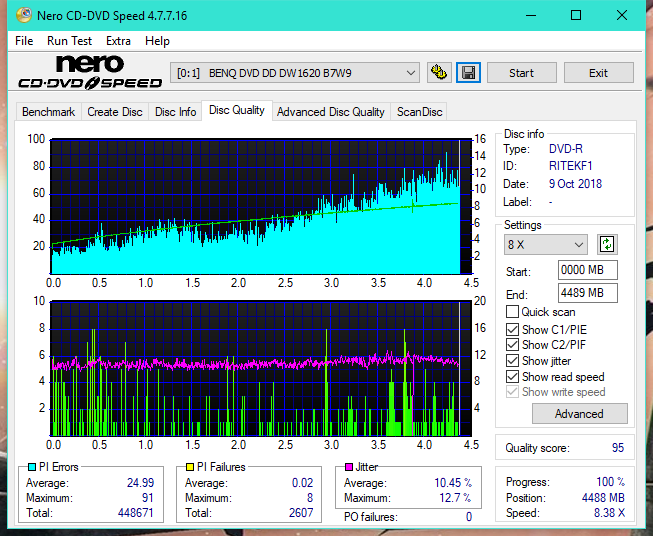Click the disc type DVD-R
This screenshot has width=653, height=536.
566,149
